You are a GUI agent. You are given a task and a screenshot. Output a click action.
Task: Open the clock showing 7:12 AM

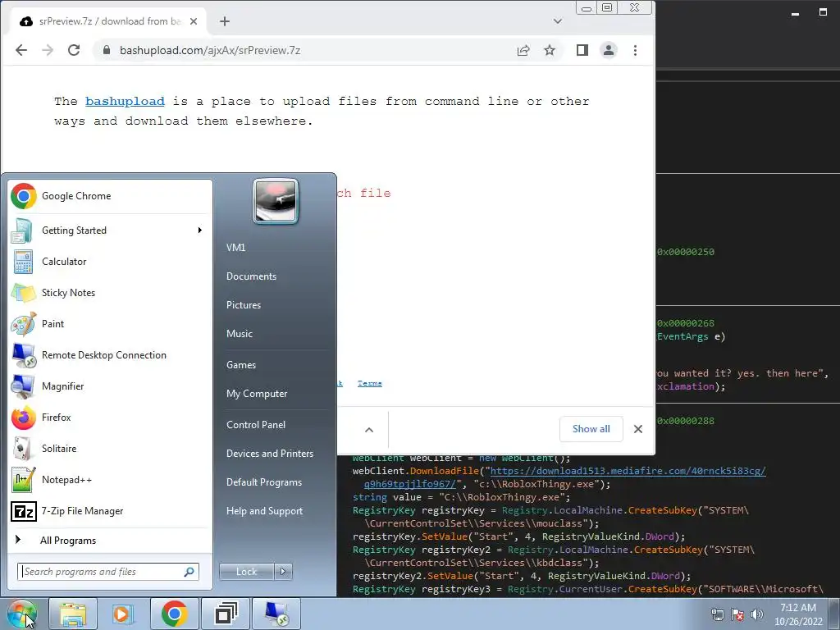point(798,614)
